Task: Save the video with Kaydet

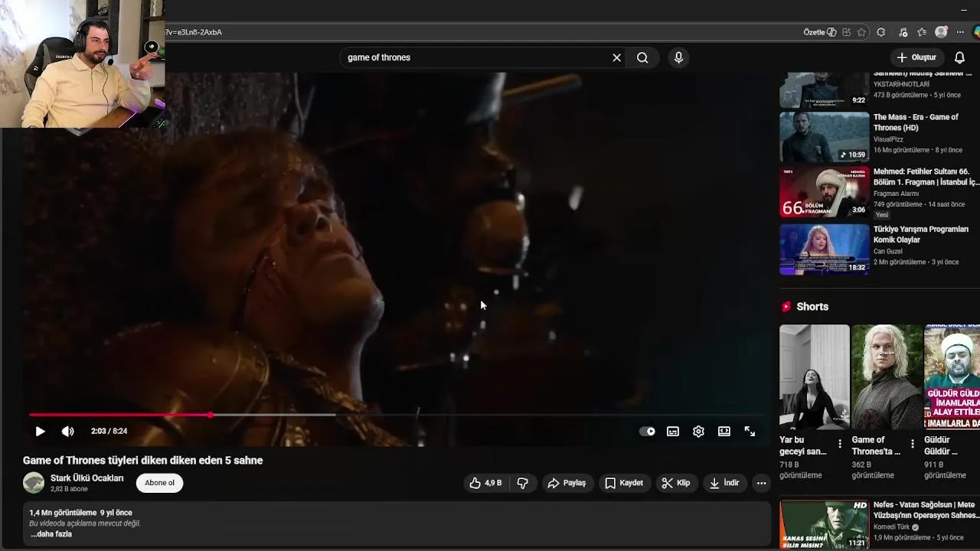Action: pyautogui.click(x=623, y=483)
